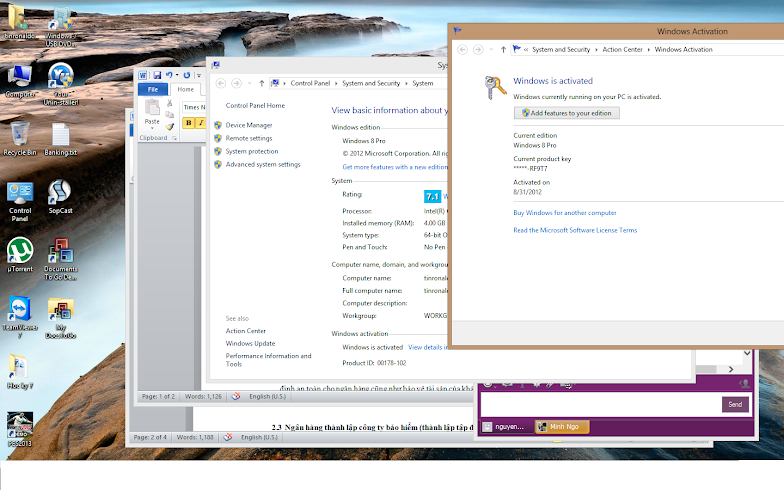The height and width of the screenshot is (490, 784).
Task: Click 'System and Security' breadcrumb in Windows Activation window
Action: [561, 50]
